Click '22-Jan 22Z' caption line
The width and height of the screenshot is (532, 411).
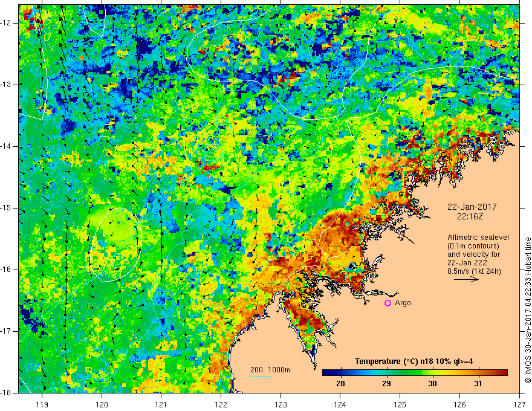click(x=467, y=263)
